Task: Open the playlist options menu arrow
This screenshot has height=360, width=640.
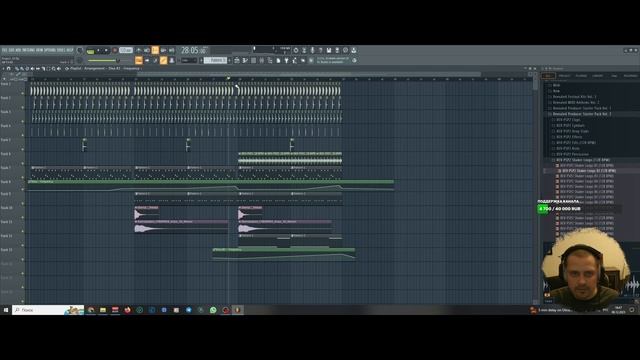Action: point(3,69)
